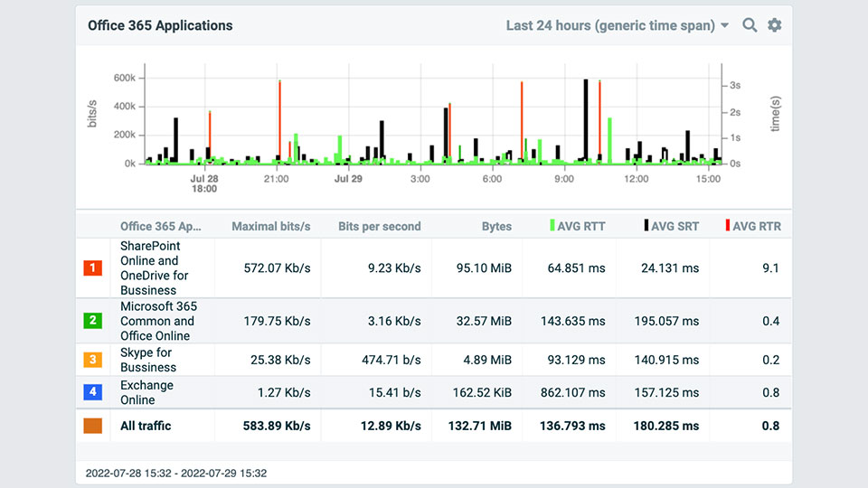The image size is (868, 488).
Task: Click the chart at the 21:00 time label
Action: pos(277,179)
